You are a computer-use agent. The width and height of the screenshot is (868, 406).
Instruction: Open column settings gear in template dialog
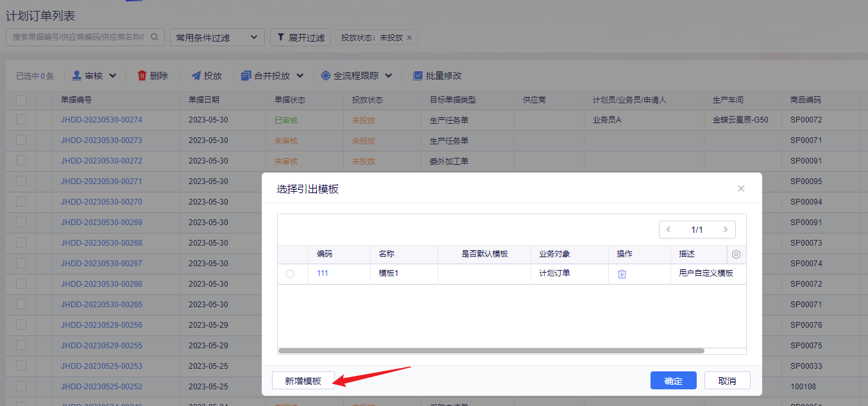click(x=736, y=254)
